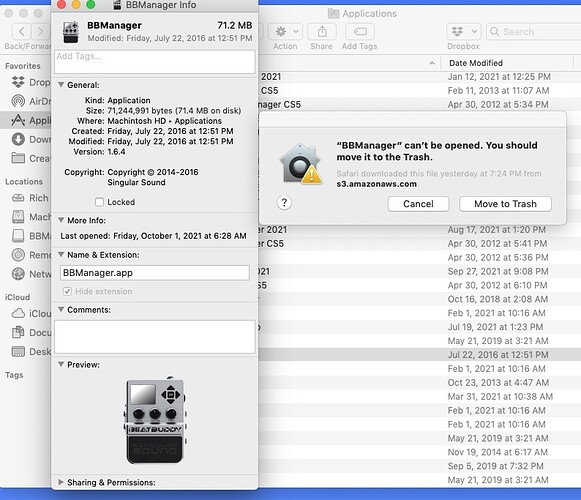Select the row dated Oct 23, 2013 at 4:47 AM

click(419, 383)
